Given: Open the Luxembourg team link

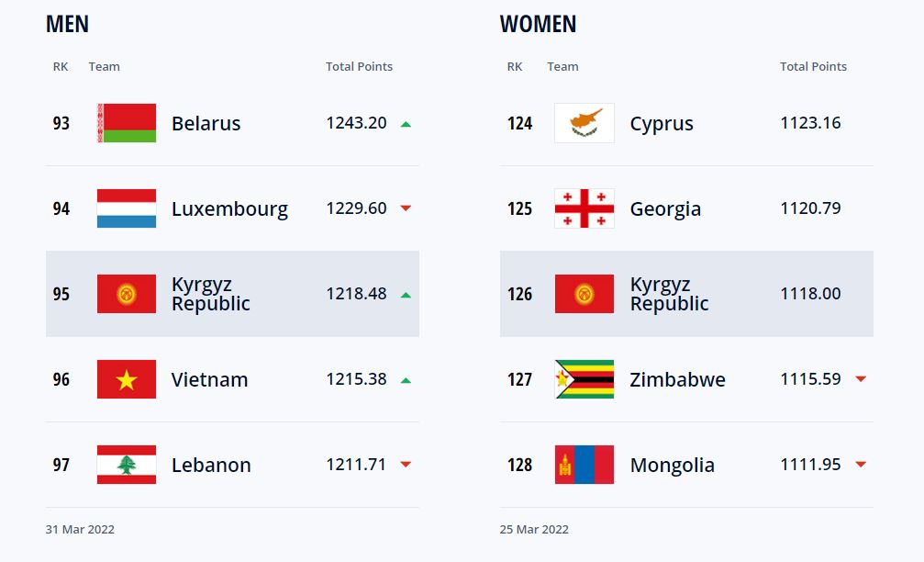Looking at the screenshot, I should click(229, 209).
